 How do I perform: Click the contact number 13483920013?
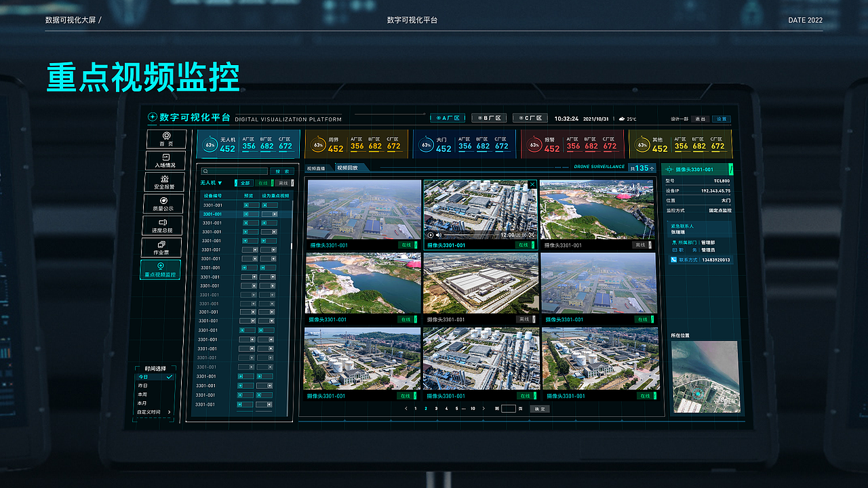pos(716,260)
